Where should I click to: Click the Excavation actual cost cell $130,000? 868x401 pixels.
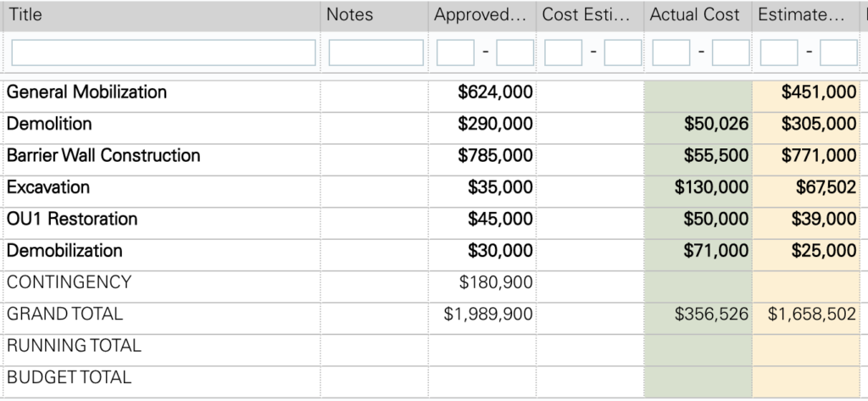tap(711, 187)
